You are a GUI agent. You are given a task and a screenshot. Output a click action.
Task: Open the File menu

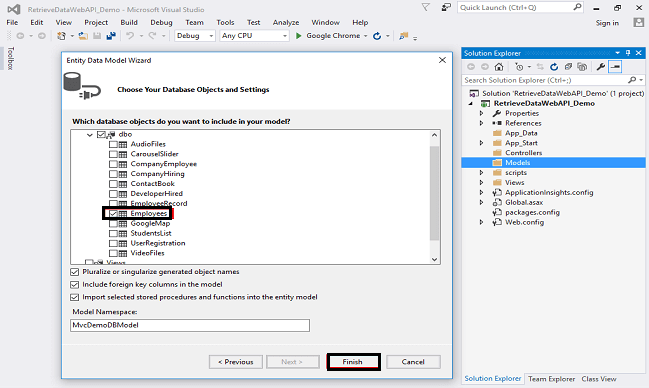(12, 22)
